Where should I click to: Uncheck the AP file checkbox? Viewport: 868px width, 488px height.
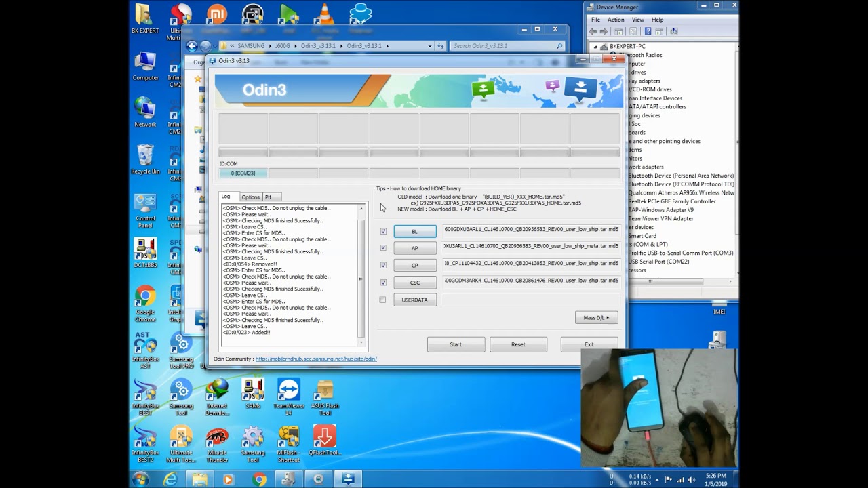[x=383, y=248]
